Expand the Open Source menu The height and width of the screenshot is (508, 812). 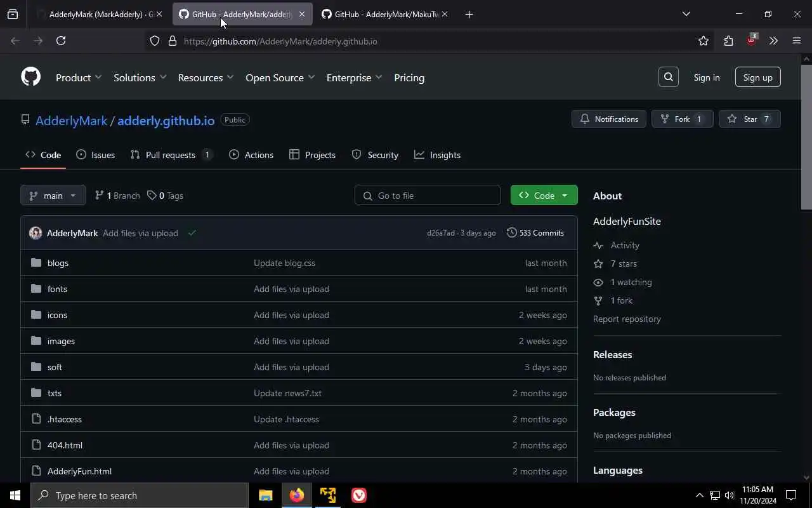point(280,77)
